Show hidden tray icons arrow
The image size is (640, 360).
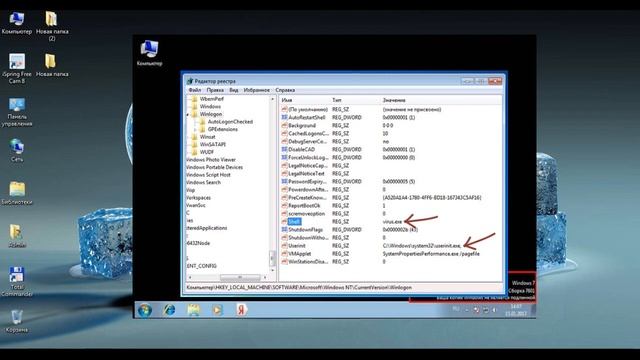467,310
